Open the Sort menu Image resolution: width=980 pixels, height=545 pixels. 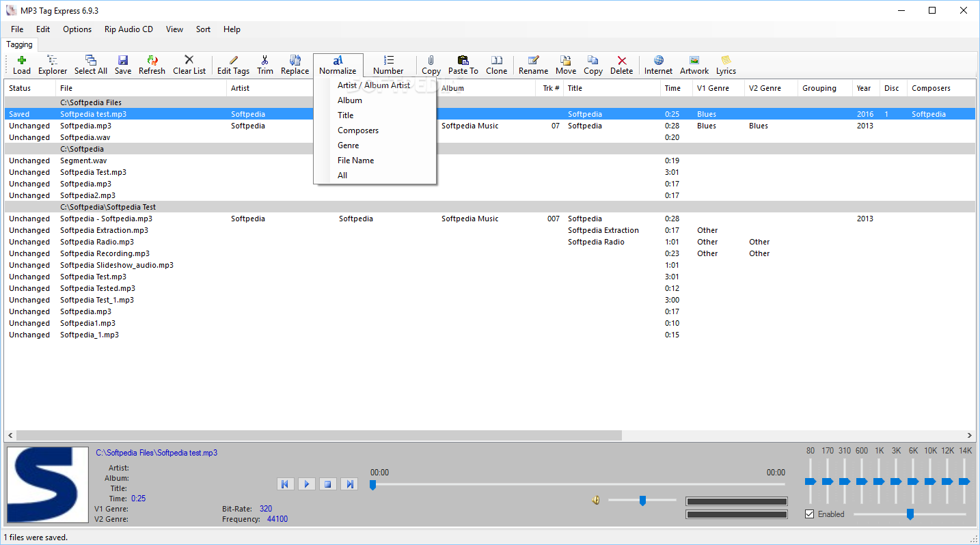coord(203,29)
